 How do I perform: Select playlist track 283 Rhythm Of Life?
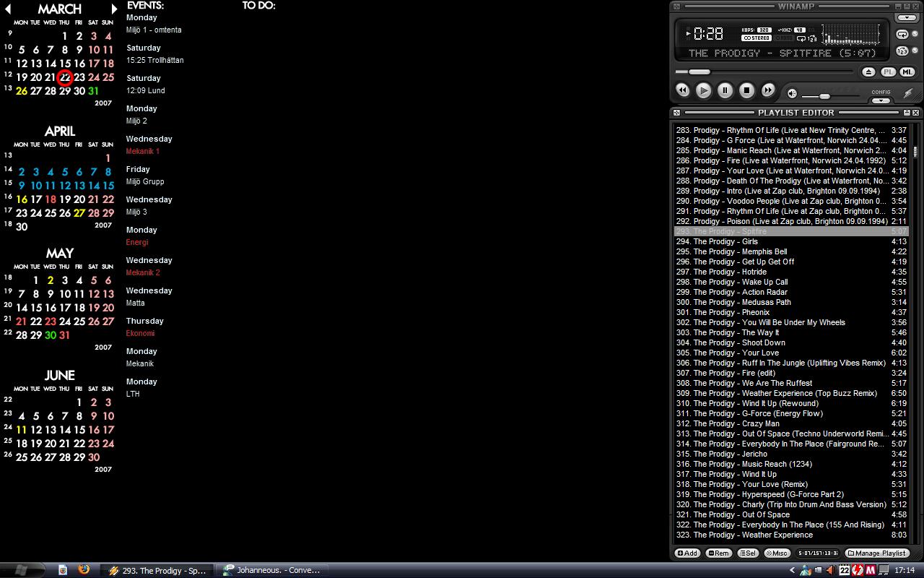click(791, 130)
